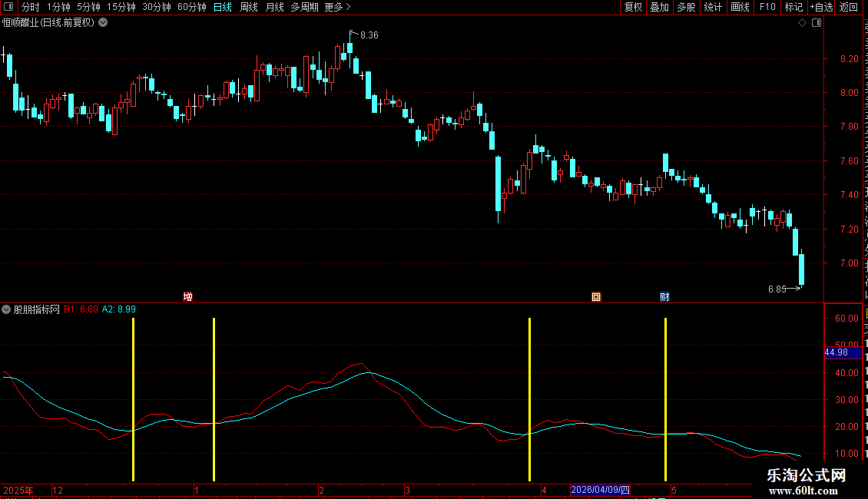Click the 60.00 indicator axis label

click(x=847, y=318)
